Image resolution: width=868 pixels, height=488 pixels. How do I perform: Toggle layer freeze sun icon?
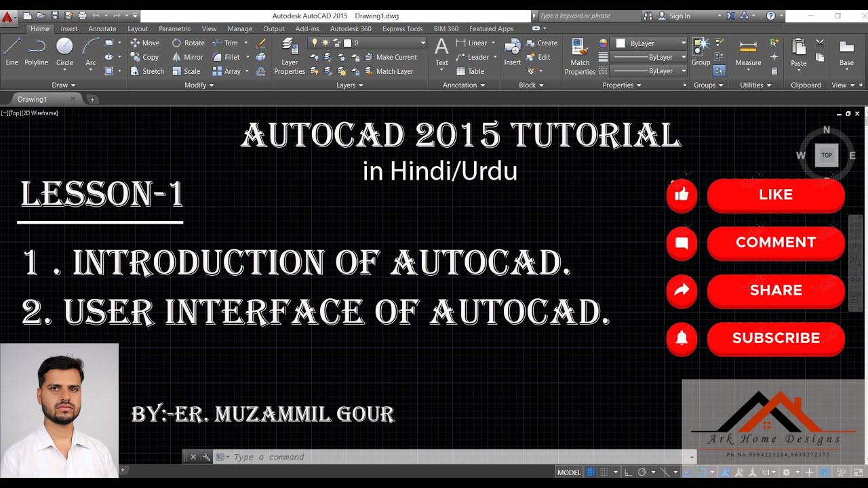pos(324,43)
